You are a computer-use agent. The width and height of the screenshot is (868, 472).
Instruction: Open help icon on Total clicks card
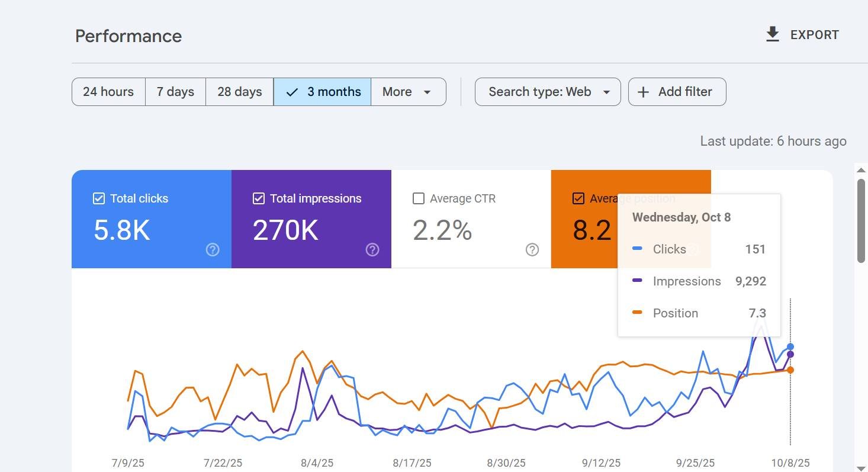coord(213,250)
